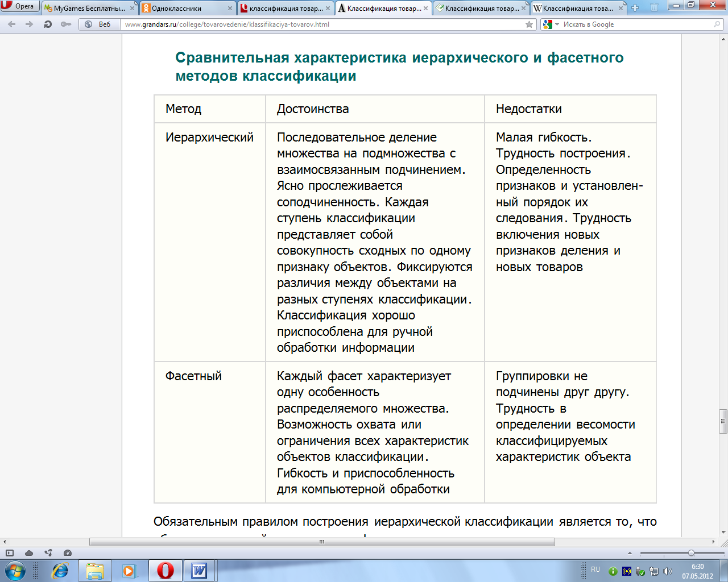728x582 pixels.
Task: Open Opera Link cloud icon
Action: pos(29,553)
